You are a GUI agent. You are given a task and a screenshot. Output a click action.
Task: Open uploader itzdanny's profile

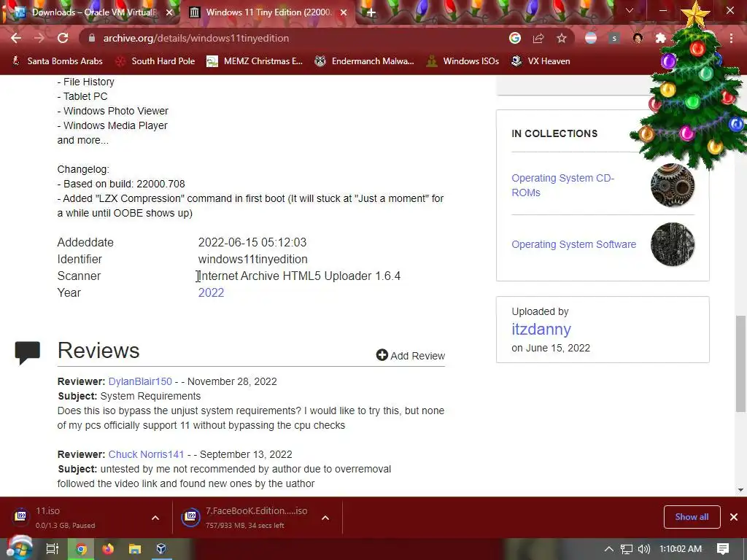click(x=541, y=329)
